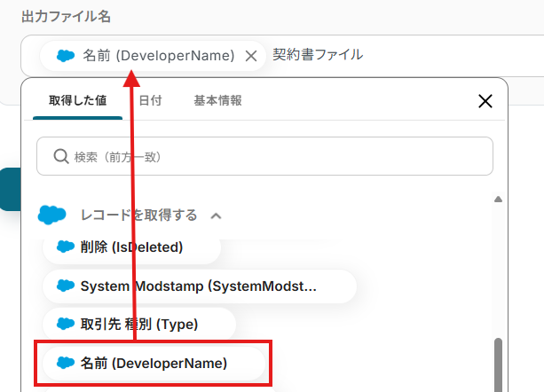Click the text 契約書ファイル in the output filename field
The width and height of the screenshot is (544, 392).
tap(318, 55)
